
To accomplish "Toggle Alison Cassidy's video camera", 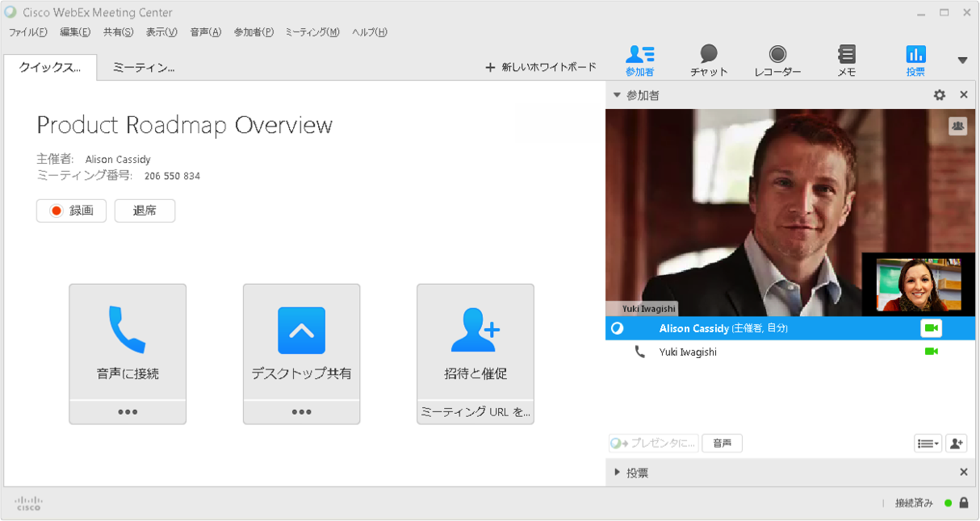I will [931, 328].
